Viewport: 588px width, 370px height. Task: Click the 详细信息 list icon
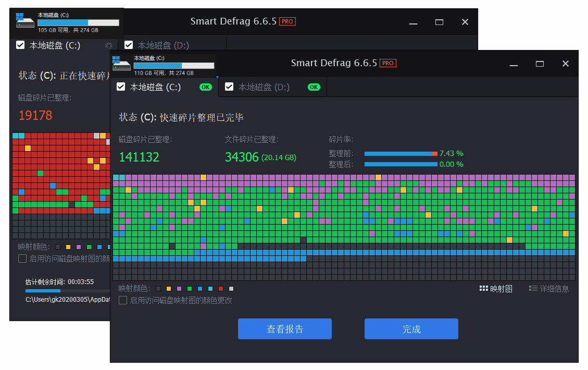[533, 288]
